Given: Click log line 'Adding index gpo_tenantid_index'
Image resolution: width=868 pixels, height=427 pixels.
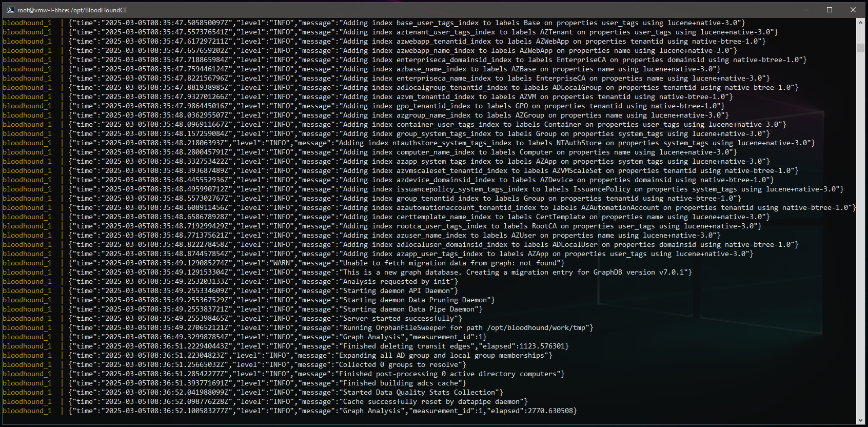Looking at the screenshot, I should point(364,106).
